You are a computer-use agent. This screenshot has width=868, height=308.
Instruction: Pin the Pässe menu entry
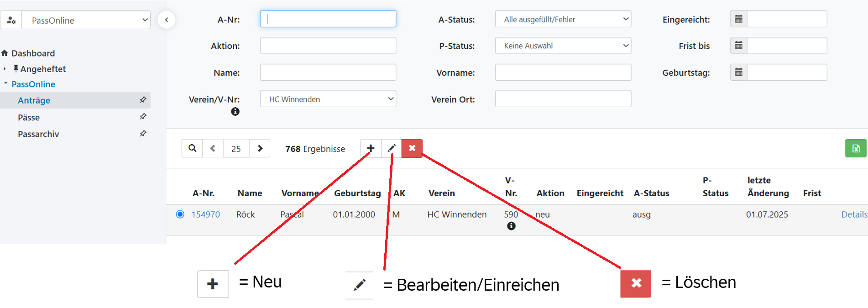[143, 117]
